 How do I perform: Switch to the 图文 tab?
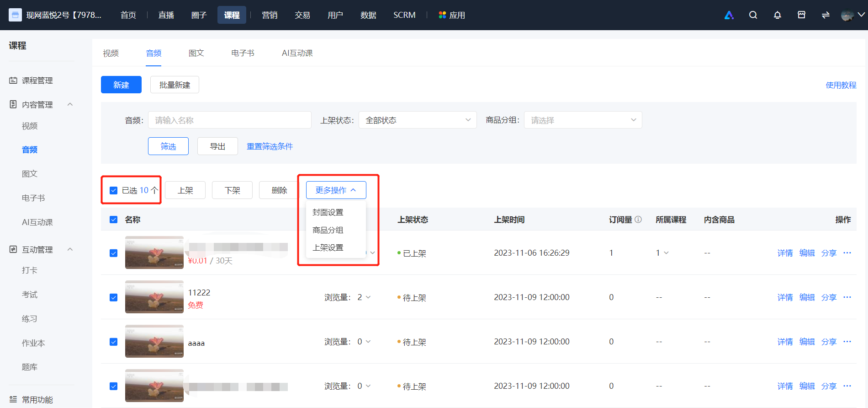pos(196,53)
